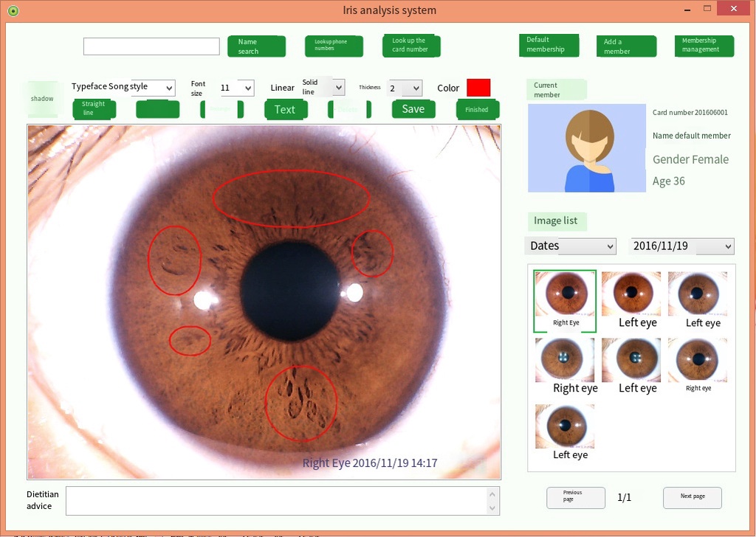Use the Lookup phone number function

(334, 46)
